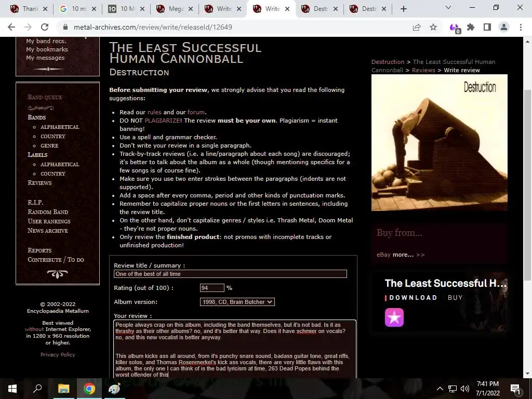This screenshot has height=399, width=532.
Task: Click the Review title input field
Action: point(230,274)
